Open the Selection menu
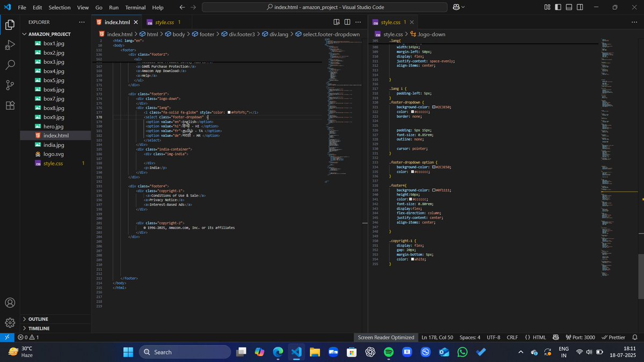Viewport: 644px width, 362px height. 59,8
